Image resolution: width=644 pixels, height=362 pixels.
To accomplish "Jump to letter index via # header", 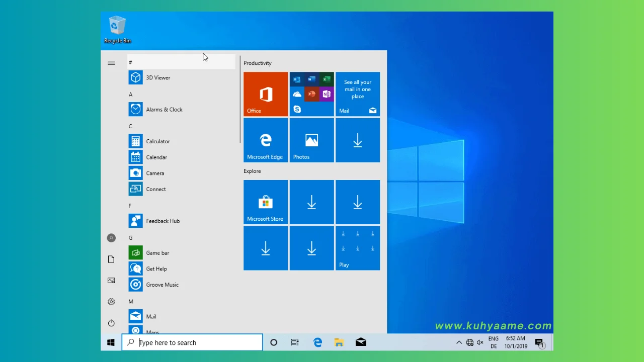I will coord(181,62).
